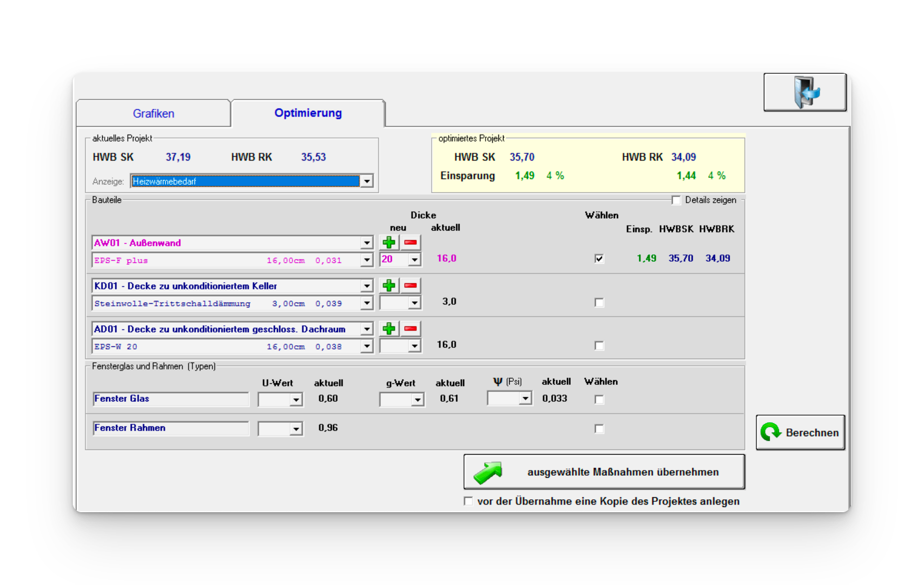Apply selected measures with ausgewählte Maßnahmen übernehmen
The height and width of the screenshot is (585, 924).
click(604, 472)
